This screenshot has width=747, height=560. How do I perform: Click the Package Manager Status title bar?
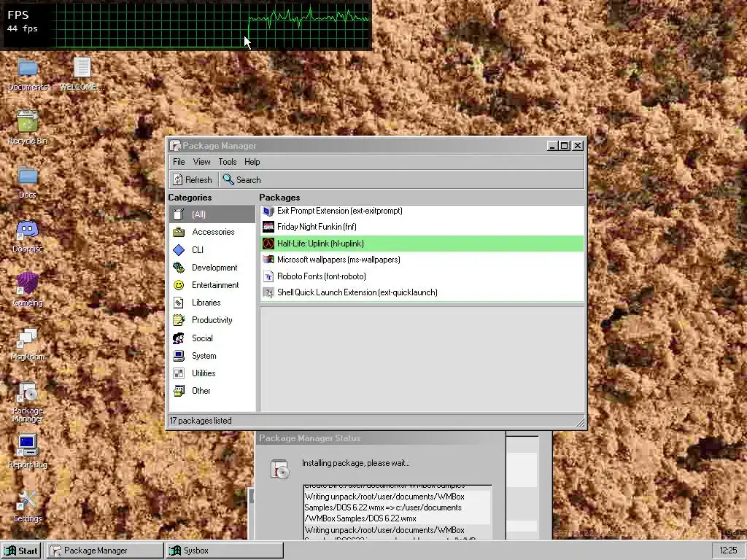(x=380, y=438)
